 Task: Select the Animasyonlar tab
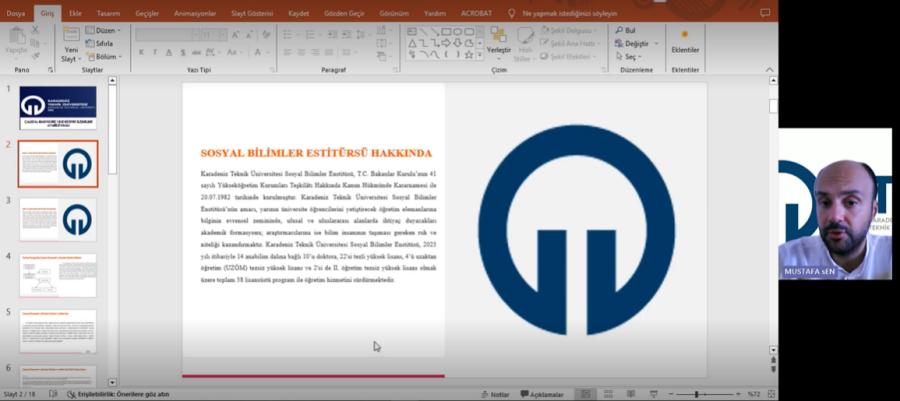[x=197, y=13]
